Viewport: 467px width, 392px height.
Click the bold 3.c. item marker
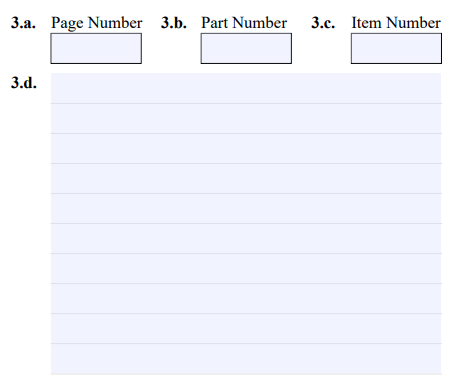click(323, 23)
